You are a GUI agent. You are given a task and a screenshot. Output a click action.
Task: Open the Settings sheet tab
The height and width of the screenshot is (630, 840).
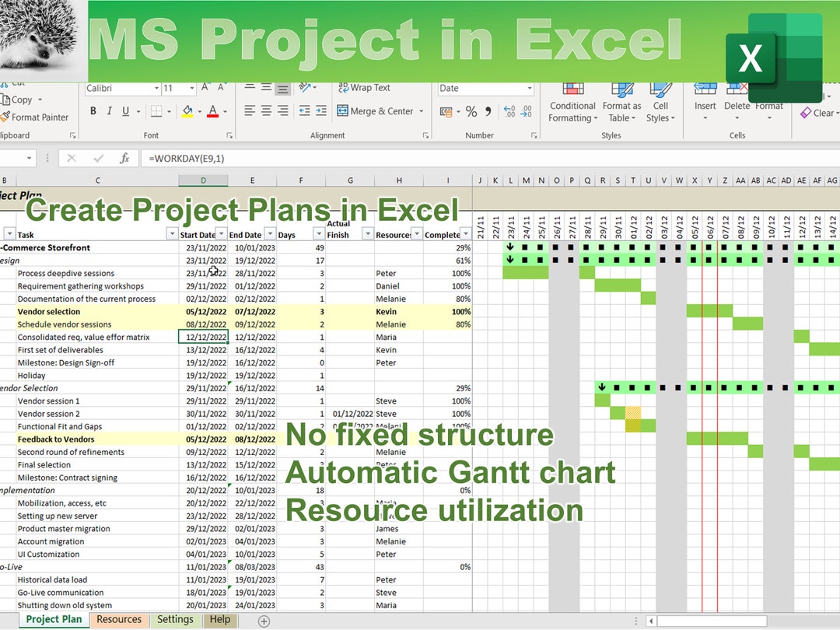point(174,619)
